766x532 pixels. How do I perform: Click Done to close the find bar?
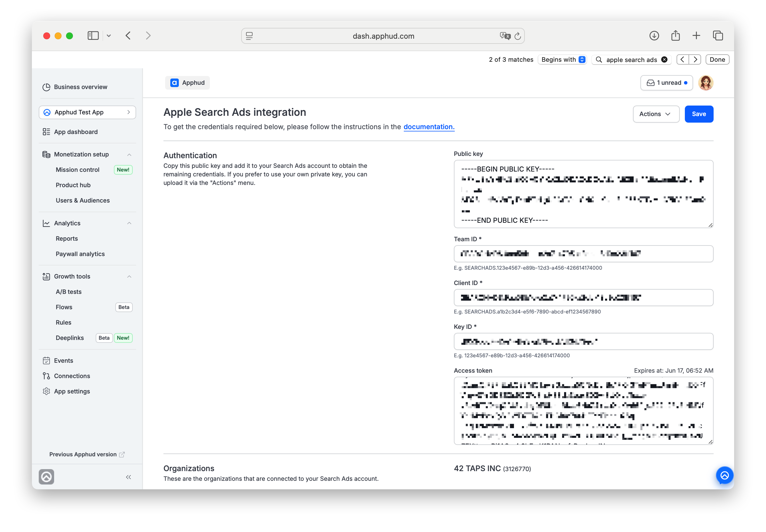(717, 60)
